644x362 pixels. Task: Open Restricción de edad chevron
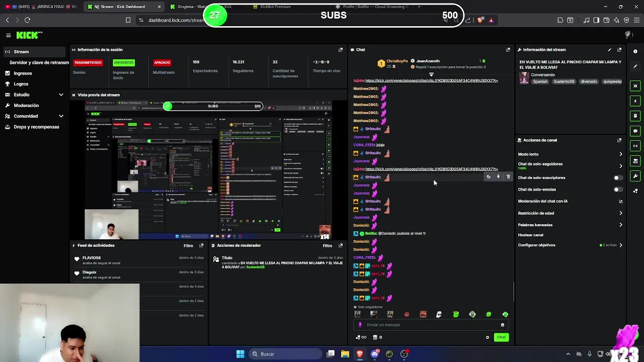(620, 213)
